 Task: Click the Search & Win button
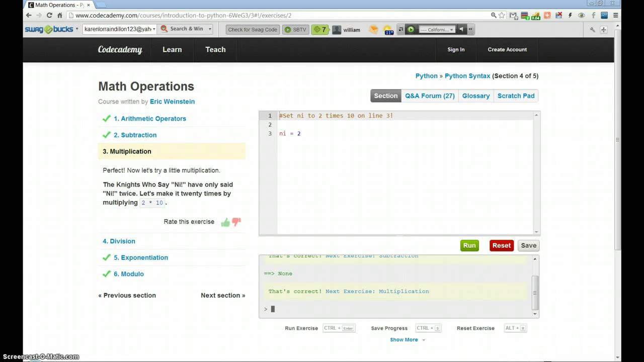coord(182,29)
